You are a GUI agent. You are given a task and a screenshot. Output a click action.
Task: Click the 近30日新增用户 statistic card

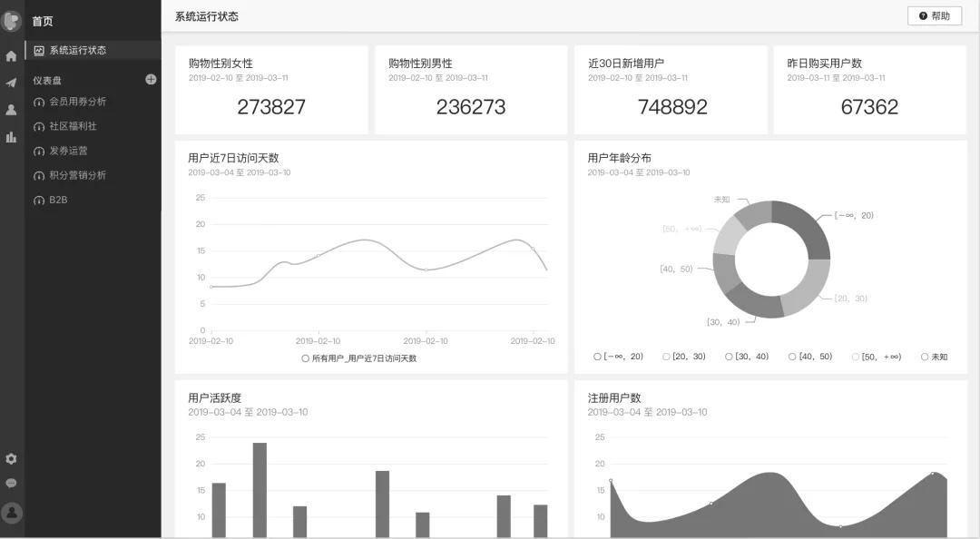coord(670,89)
